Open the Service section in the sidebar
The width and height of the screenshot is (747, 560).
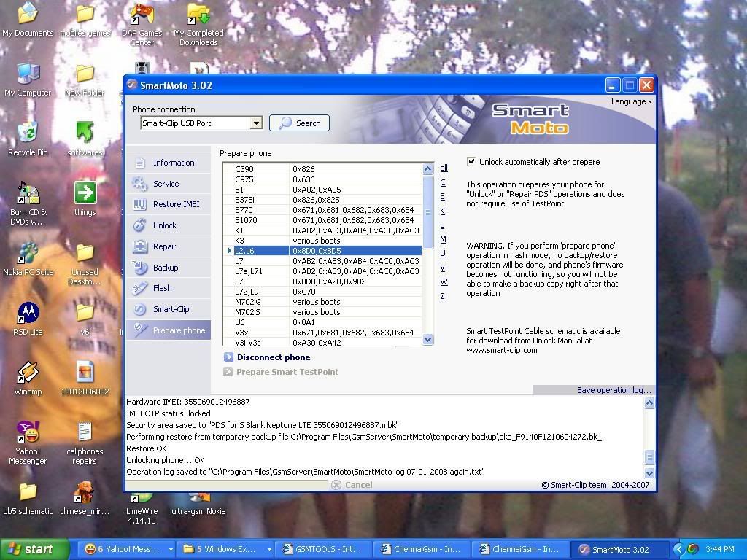(x=169, y=184)
